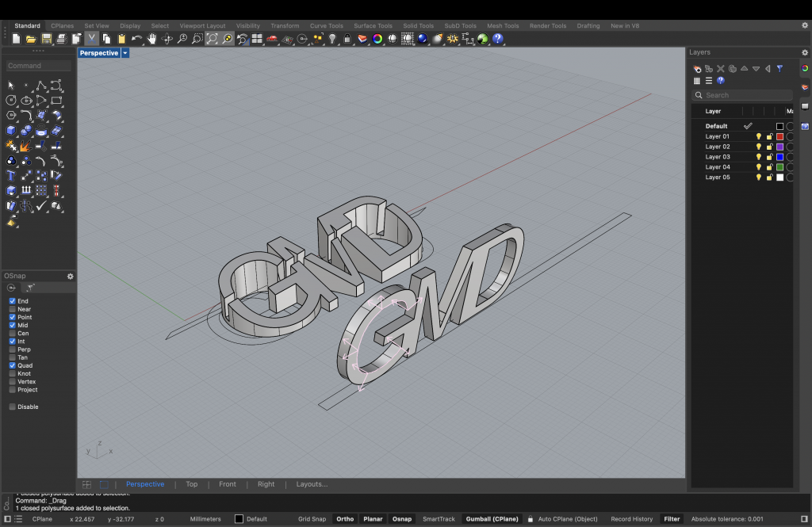Click the red car Named Views icon
Viewport: 812px width, 527px height.
point(272,39)
